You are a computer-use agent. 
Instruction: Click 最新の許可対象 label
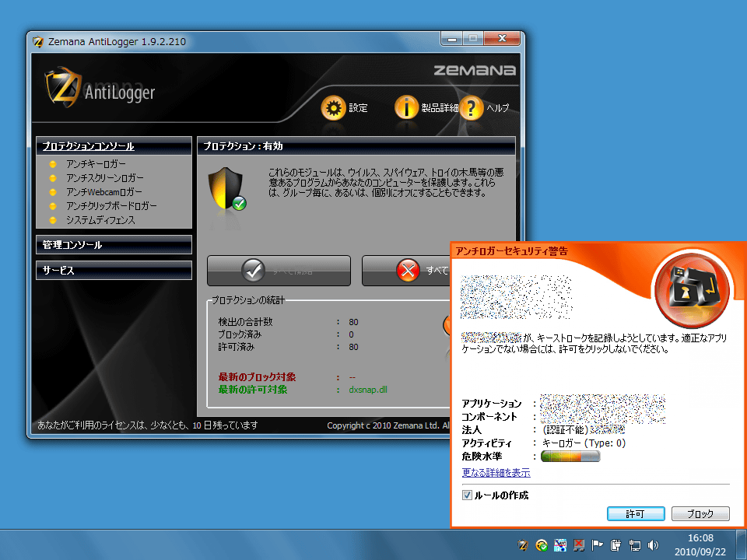coord(252,390)
